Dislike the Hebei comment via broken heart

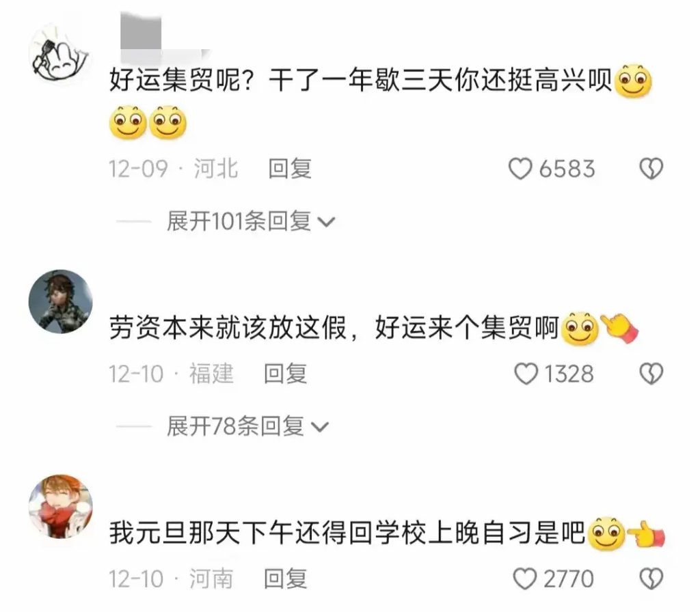[651, 169]
